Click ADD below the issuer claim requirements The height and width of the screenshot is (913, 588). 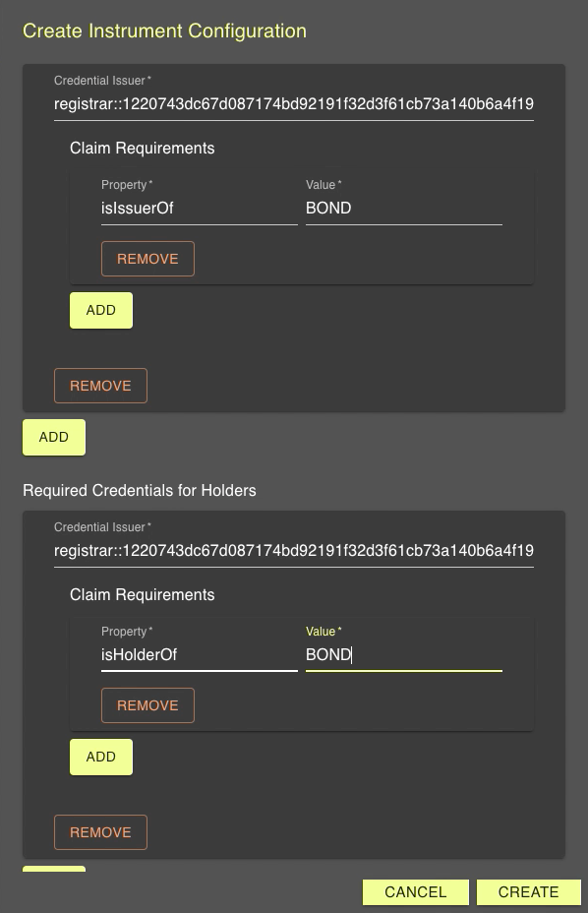pyautogui.click(x=100, y=310)
